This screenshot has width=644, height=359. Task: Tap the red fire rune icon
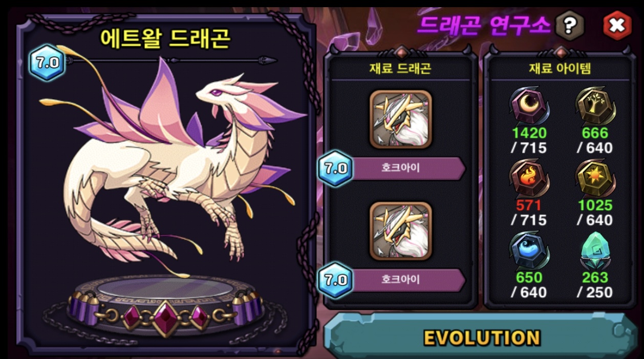529,178
